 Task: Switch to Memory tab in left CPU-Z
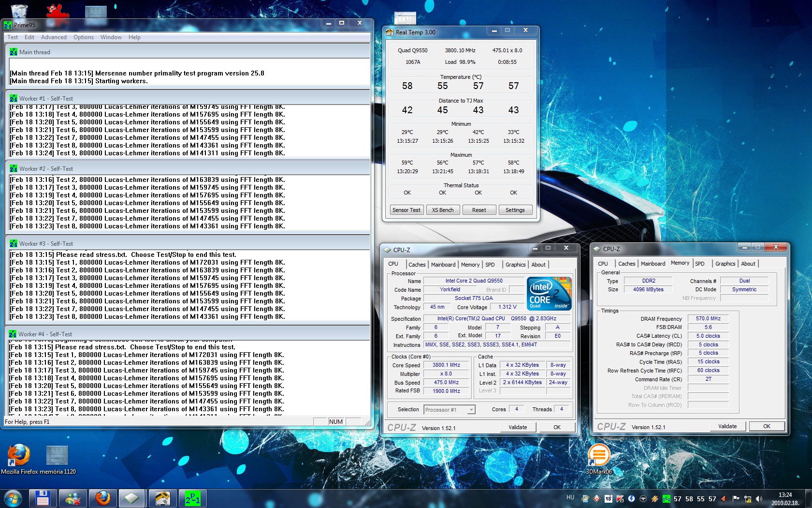point(470,265)
